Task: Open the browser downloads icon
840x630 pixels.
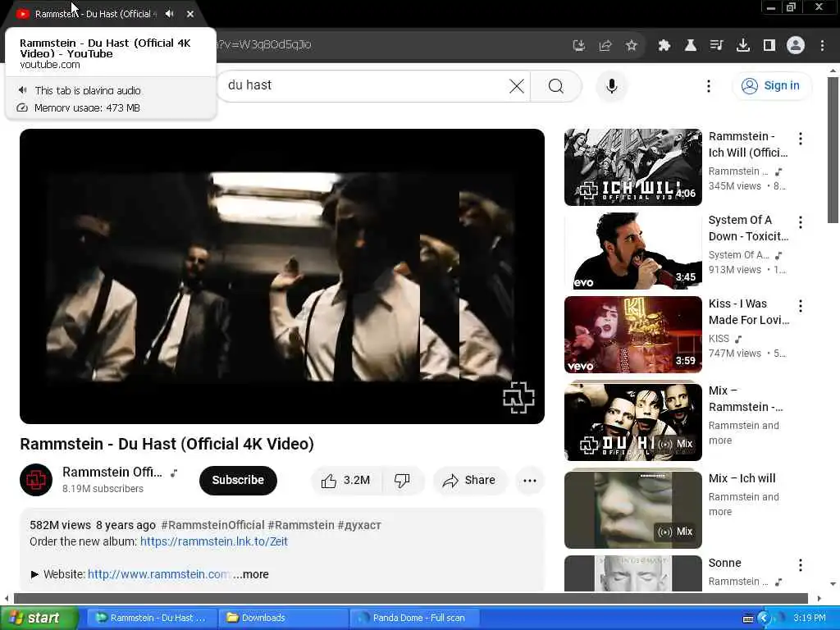Action: pyautogui.click(x=743, y=46)
